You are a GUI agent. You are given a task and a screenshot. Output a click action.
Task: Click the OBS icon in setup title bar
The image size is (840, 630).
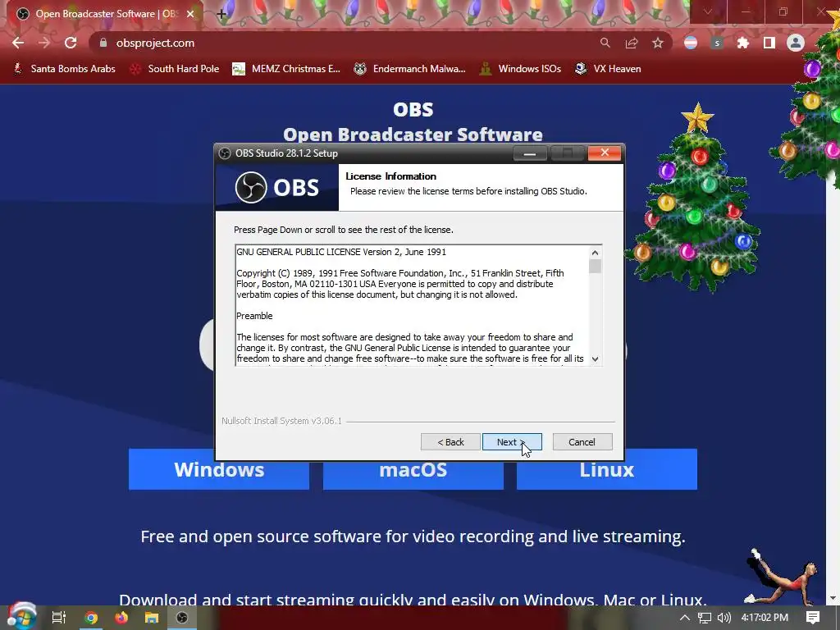pyautogui.click(x=225, y=153)
